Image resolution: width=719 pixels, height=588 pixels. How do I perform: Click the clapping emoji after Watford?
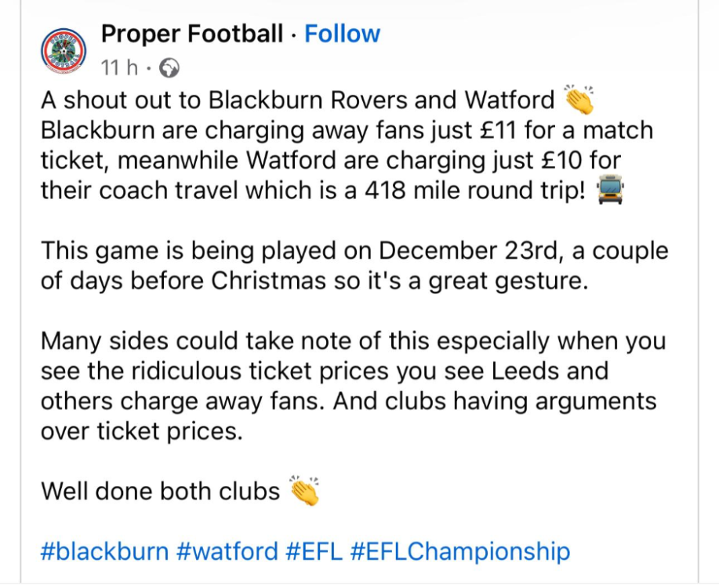[579, 101]
